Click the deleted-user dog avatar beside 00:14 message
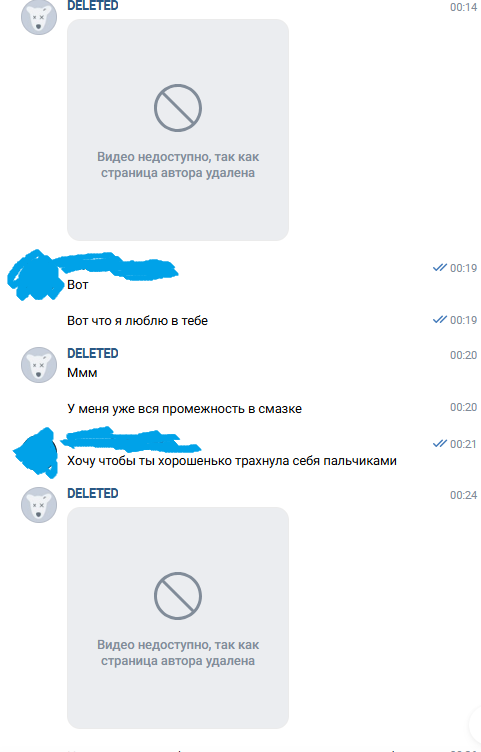The image size is (481, 752). click(x=39, y=17)
